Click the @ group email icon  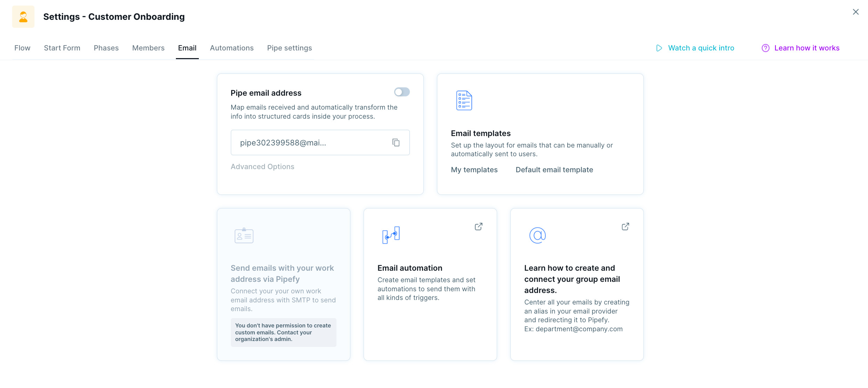point(537,235)
